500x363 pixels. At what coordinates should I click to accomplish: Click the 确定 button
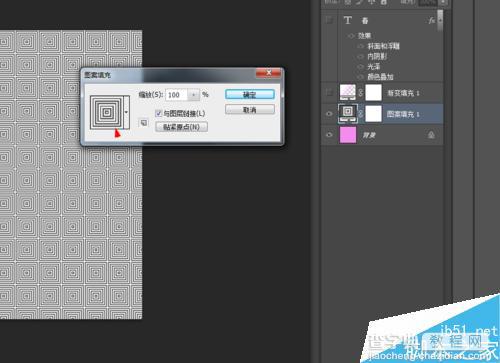tap(250, 94)
